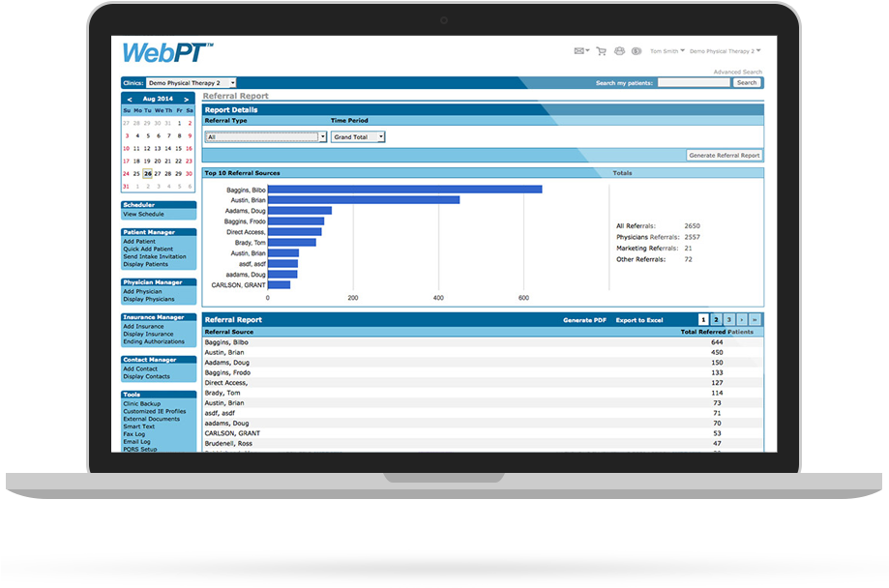Open the mail envelope icon menu

click(580, 51)
